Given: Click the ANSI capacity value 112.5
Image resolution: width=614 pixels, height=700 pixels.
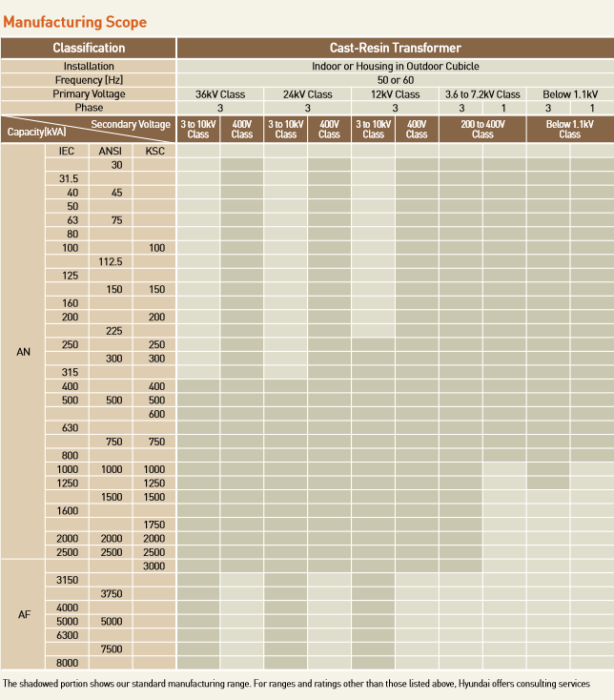Looking at the screenshot, I should [x=111, y=261].
